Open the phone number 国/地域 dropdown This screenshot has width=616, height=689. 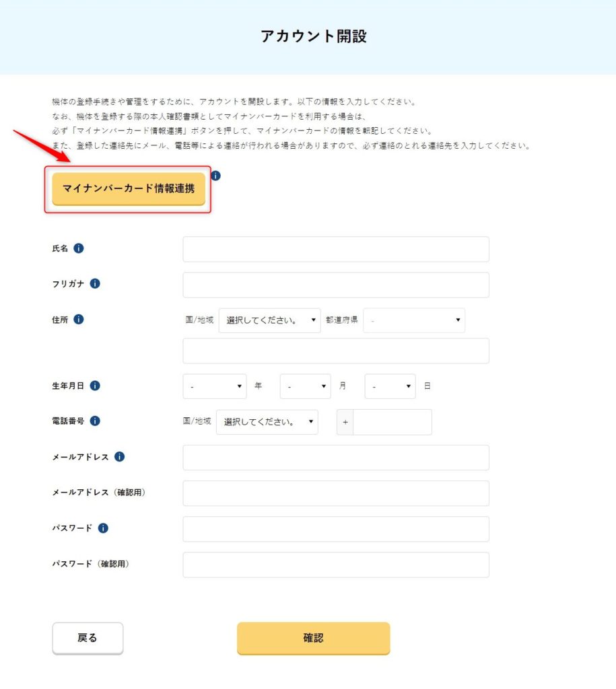[x=267, y=422]
